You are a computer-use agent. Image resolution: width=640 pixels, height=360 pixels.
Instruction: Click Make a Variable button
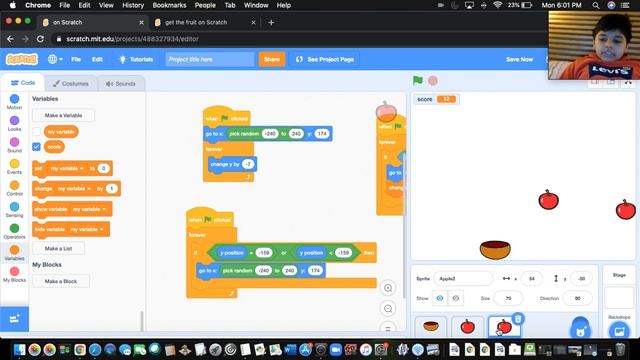pos(63,116)
